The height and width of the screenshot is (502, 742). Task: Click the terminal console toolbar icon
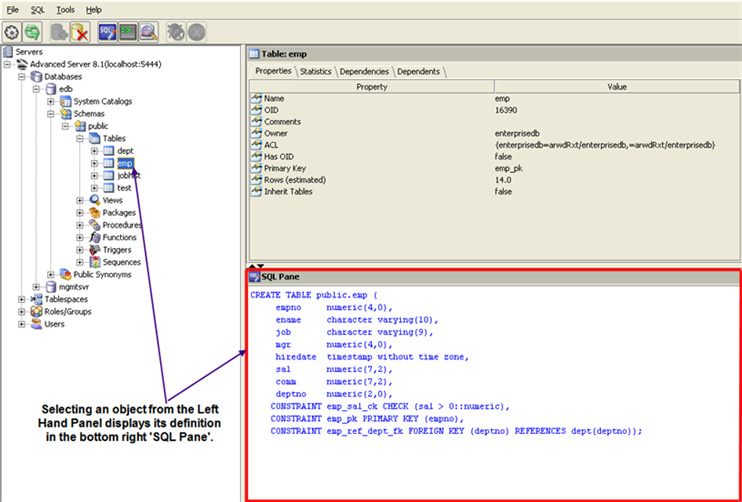point(128,31)
